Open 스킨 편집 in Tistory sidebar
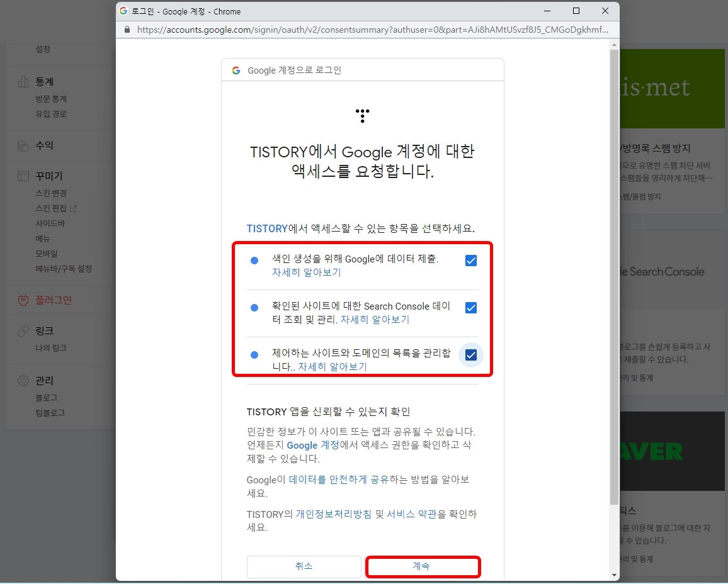The height and width of the screenshot is (584, 728). coord(51,209)
